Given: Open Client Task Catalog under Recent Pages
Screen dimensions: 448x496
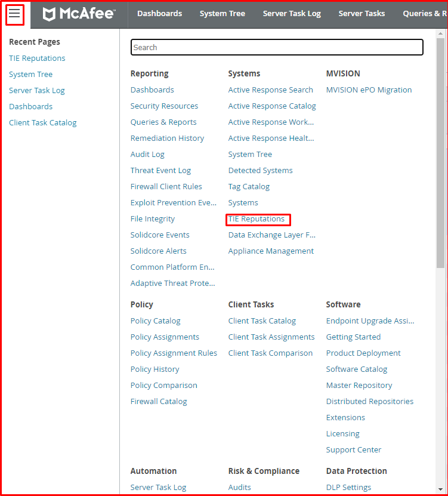Looking at the screenshot, I should [43, 123].
